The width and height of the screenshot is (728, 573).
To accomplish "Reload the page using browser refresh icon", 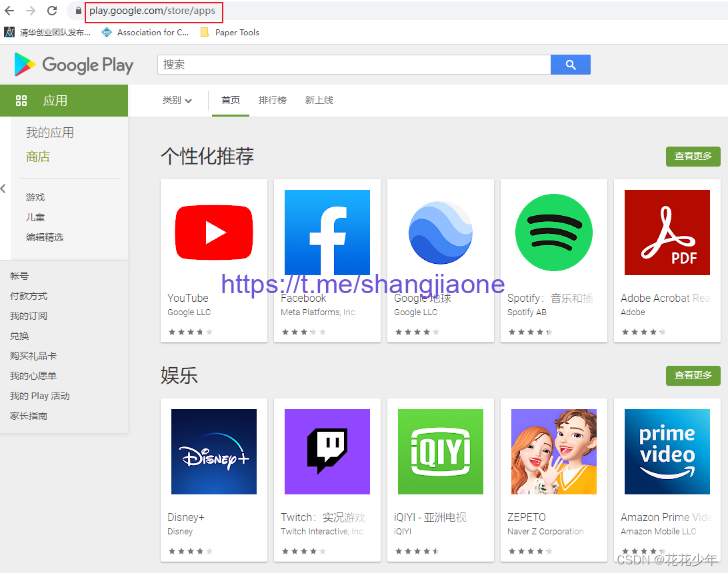I will point(52,11).
